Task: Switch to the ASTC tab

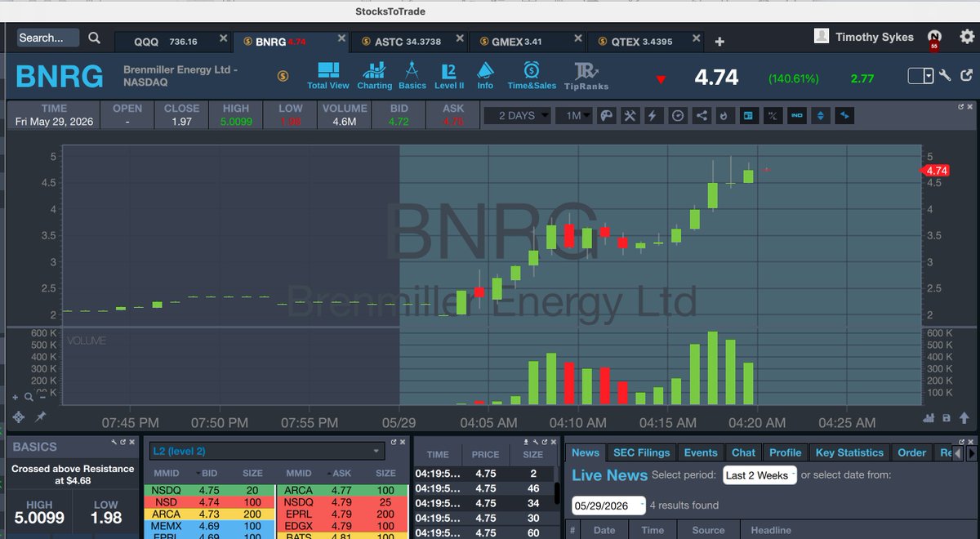Action: 408,42
